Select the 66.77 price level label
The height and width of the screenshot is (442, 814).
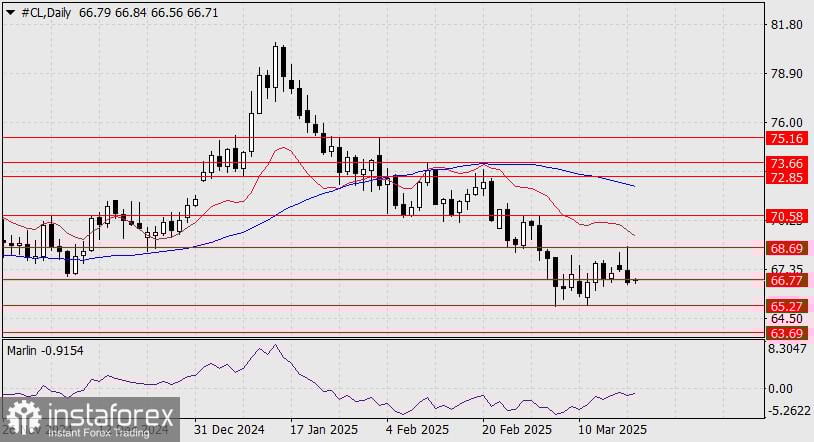pos(787,280)
